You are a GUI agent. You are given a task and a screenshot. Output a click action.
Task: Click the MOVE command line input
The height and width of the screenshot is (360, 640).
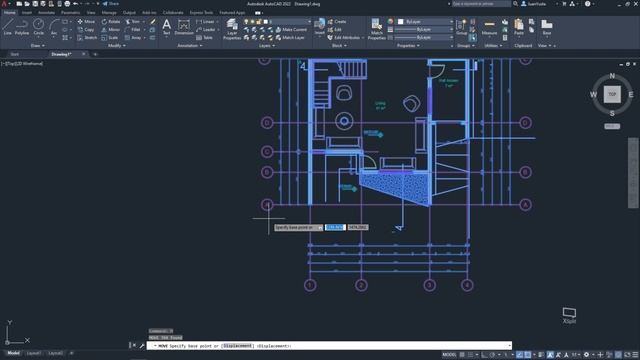[329, 346]
